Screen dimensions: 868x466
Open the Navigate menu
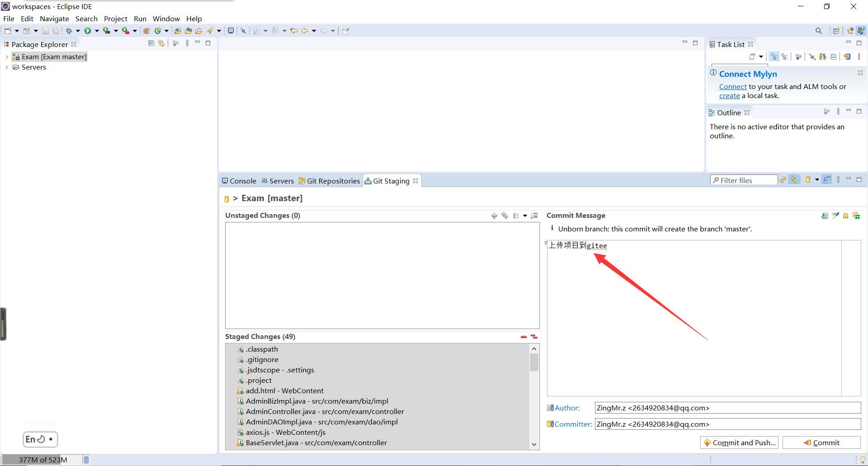(54, 19)
